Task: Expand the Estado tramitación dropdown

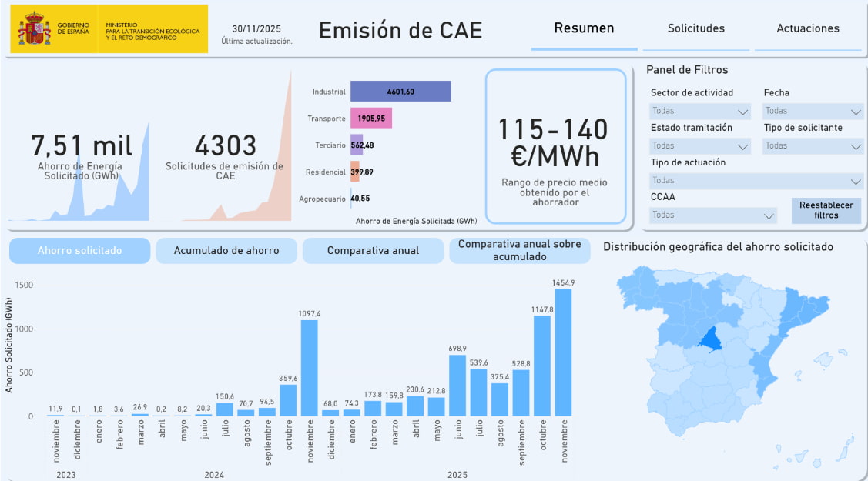Action: pos(699,146)
